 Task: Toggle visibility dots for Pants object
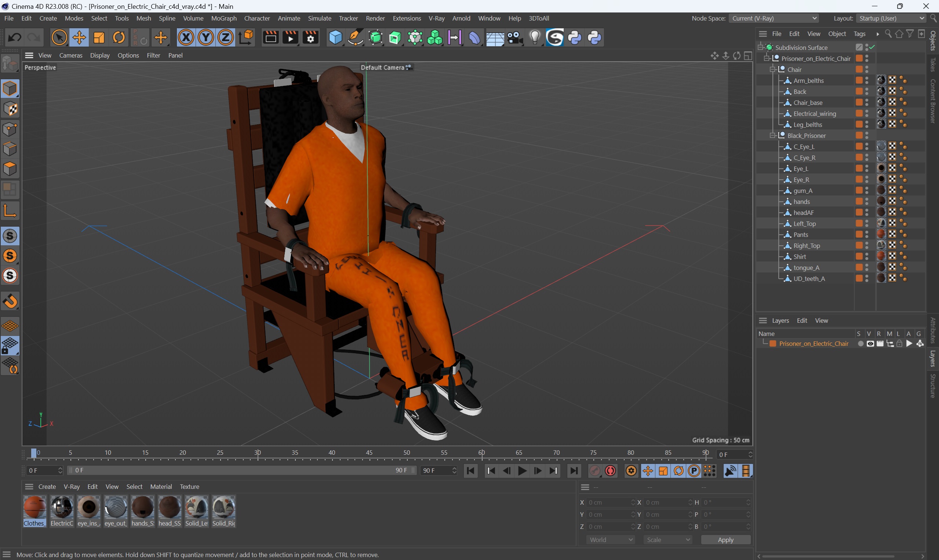[x=867, y=234]
